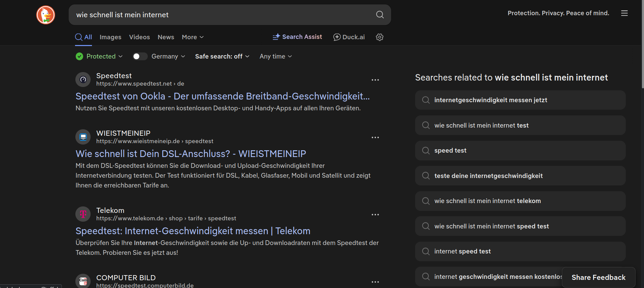
Task: Click the search magnifier icon in search bar
Action: coord(380,15)
